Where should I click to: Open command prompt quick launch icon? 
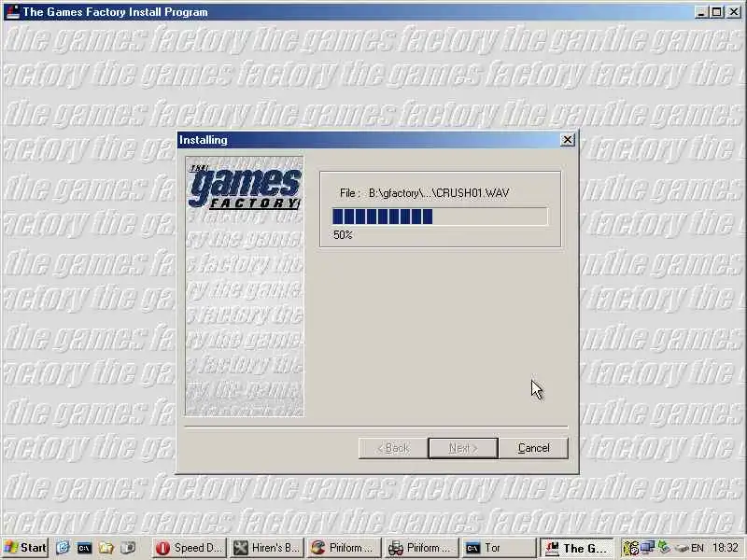click(84, 548)
